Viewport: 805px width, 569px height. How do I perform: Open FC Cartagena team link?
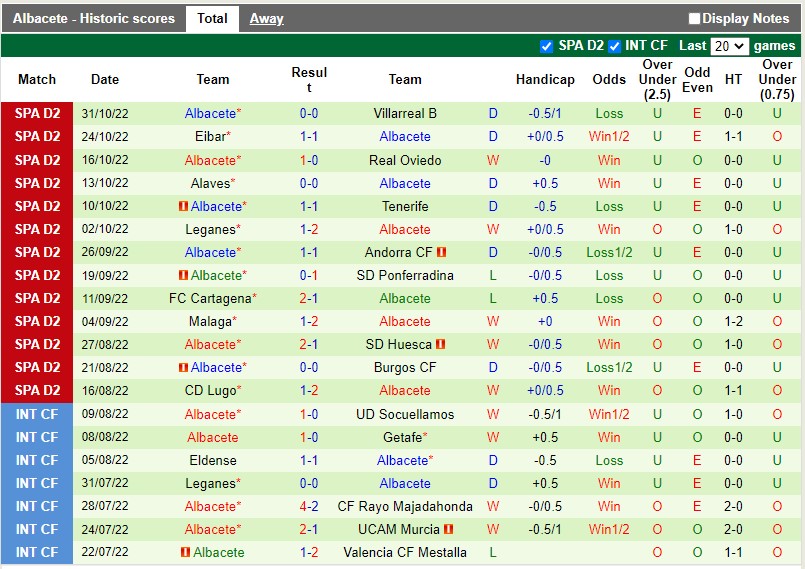210,298
